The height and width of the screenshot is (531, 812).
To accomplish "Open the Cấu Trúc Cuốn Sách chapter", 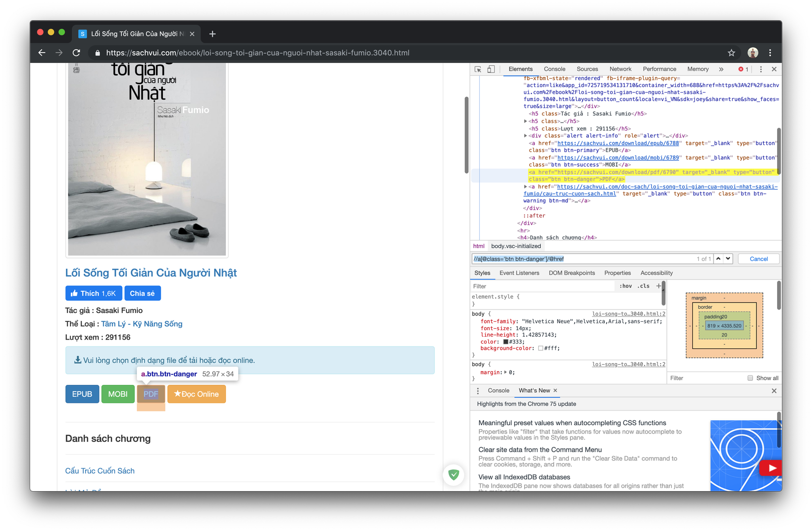I will click(x=100, y=471).
